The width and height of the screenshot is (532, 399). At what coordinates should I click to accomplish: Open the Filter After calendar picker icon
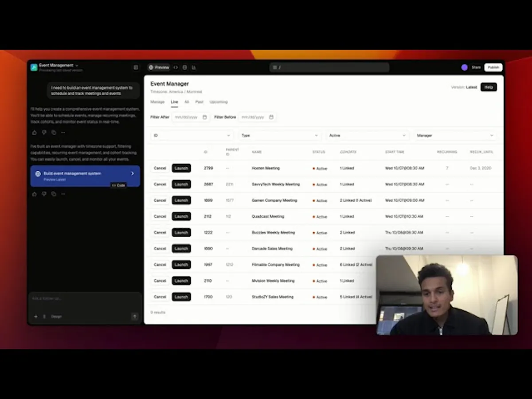click(204, 117)
